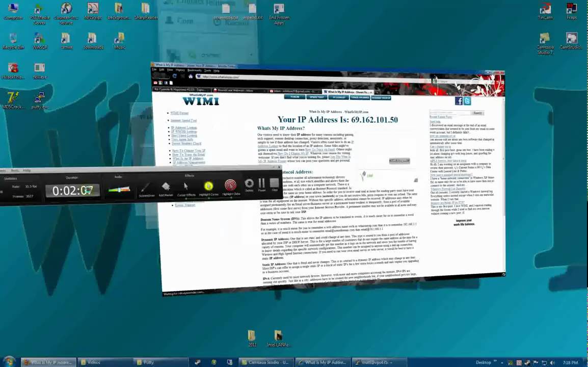Viewport: 588px width, 367px height.
Task: Toggle the Highlight Clicks effect
Action: (x=231, y=187)
